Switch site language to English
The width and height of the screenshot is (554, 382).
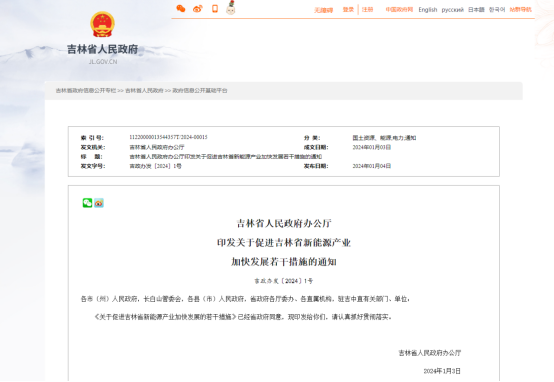click(428, 10)
